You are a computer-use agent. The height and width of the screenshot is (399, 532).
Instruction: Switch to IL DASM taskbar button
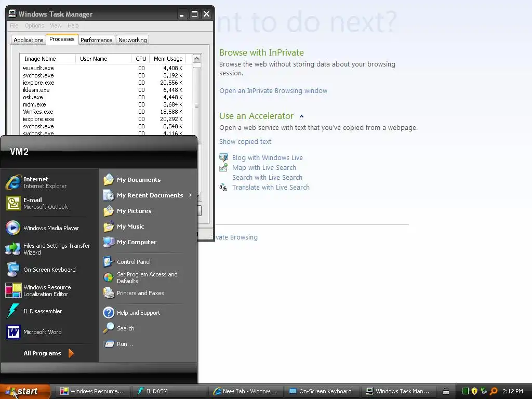click(x=169, y=391)
